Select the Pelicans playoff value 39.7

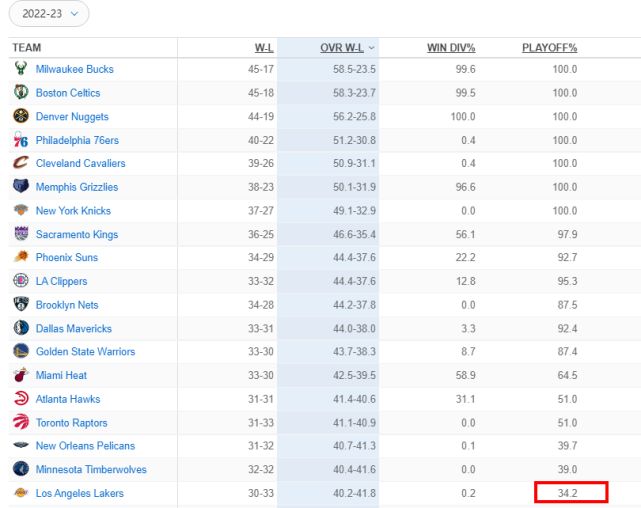567,445
